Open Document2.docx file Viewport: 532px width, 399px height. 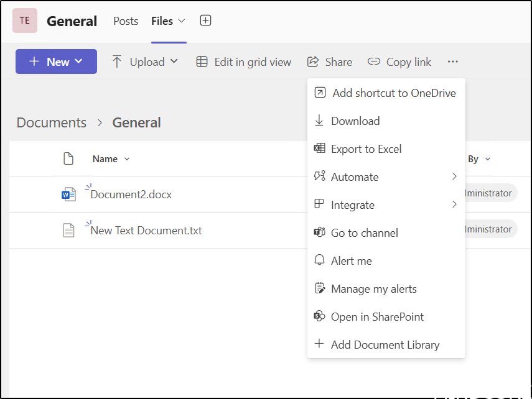131,195
